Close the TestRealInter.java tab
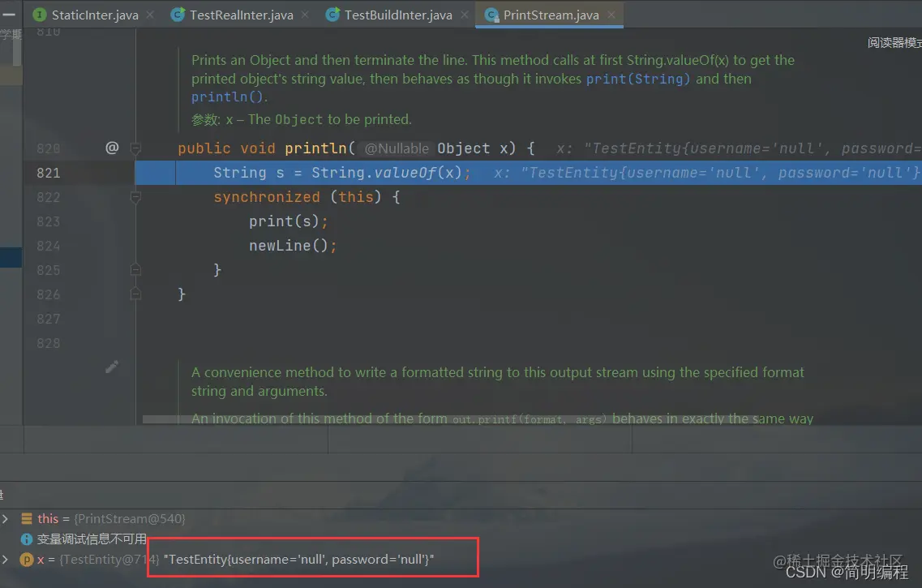Image resolution: width=922 pixels, height=588 pixels. (x=305, y=15)
